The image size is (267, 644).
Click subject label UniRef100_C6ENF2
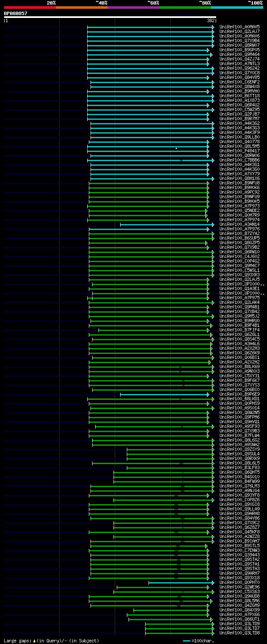239,82
